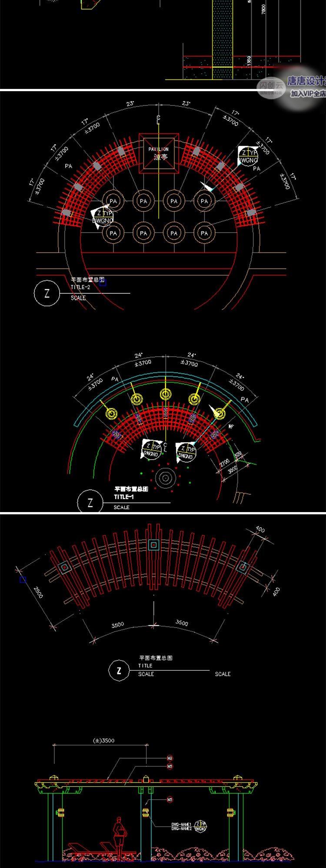Select the SCALE text under TITLE-2
The image size is (326, 868).
[x=78, y=298]
